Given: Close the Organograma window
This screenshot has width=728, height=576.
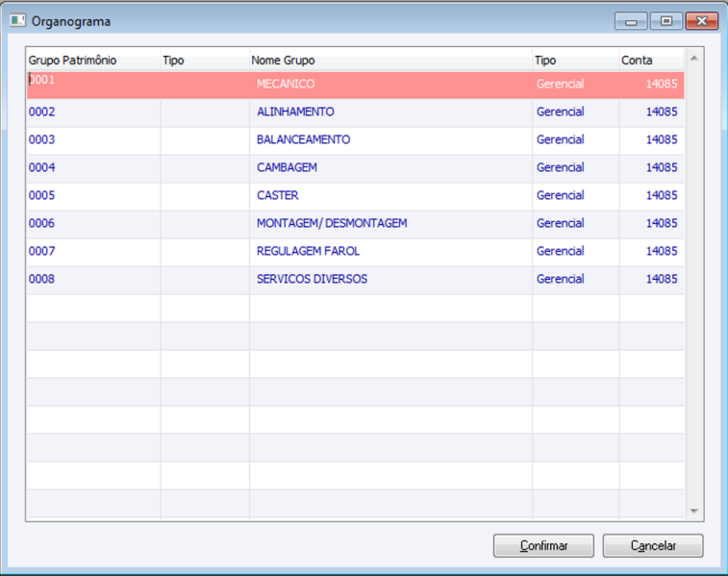Looking at the screenshot, I should tap(701, 21).
